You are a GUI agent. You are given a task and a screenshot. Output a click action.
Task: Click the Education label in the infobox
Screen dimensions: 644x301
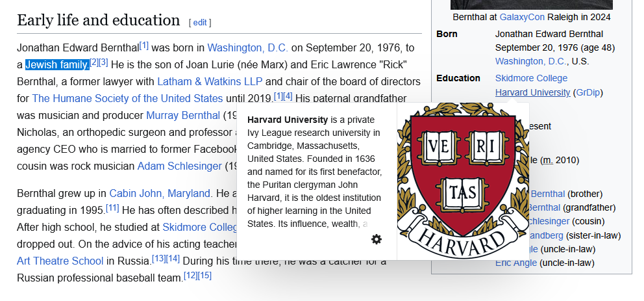(458, 78)
